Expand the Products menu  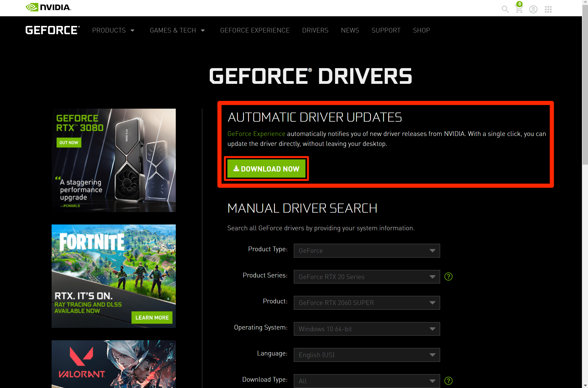point(113,30)
